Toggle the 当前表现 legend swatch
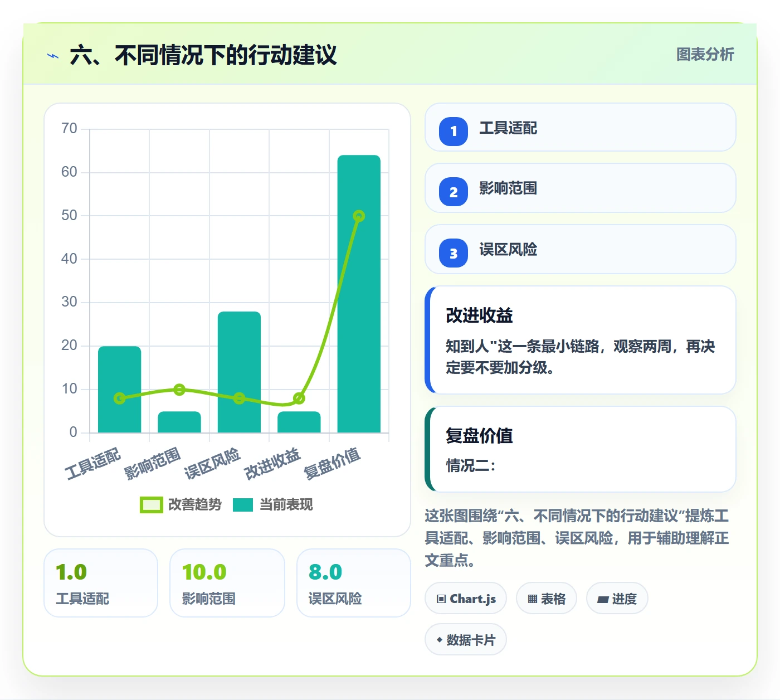Viewport: 780px width, 700px height. click(x=242, y=505)
